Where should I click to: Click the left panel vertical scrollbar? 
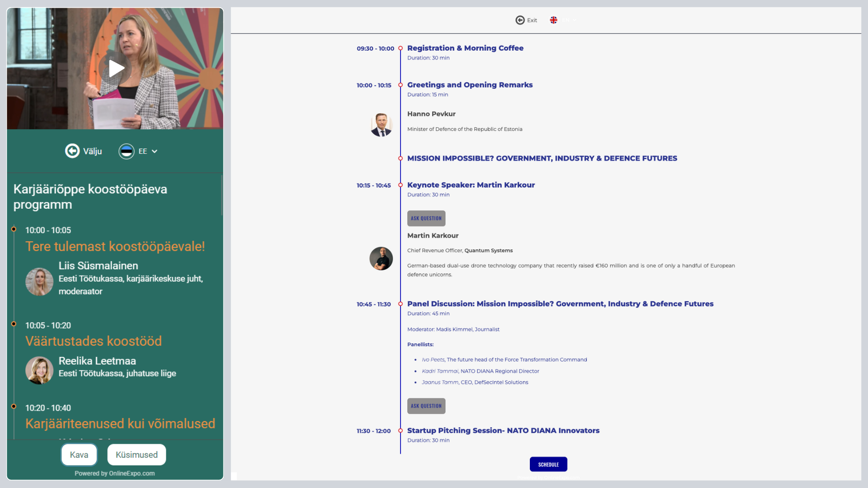pos(222,195)
